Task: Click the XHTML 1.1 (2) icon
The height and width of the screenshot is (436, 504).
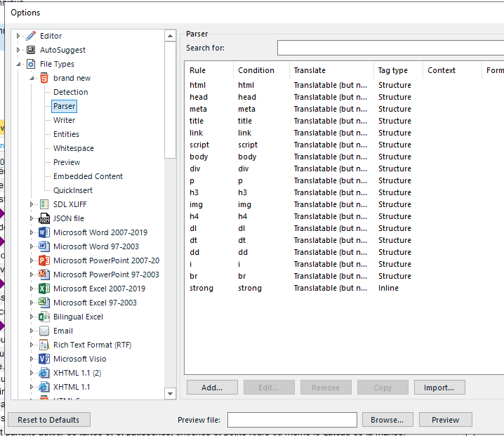Action: 44,373
